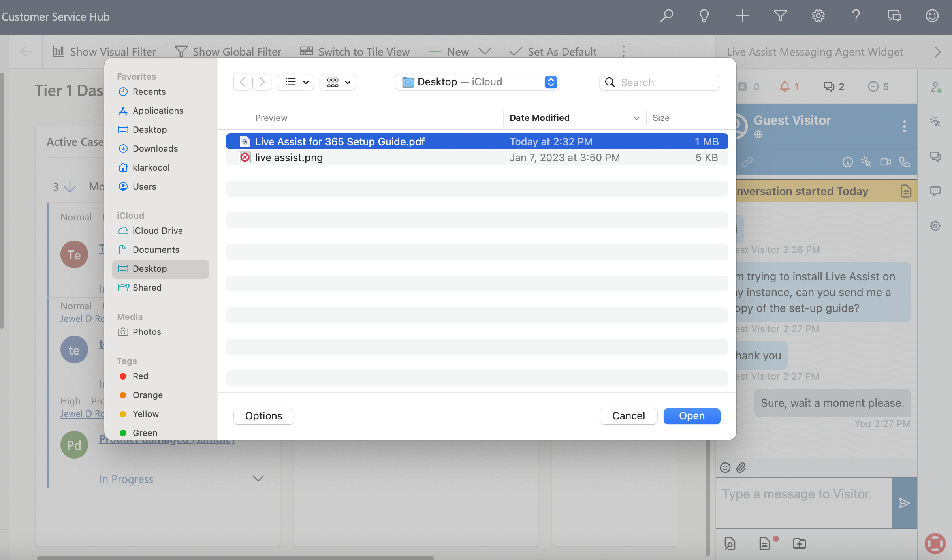Click the add folder icon below chat input

[x=799, y=543]
